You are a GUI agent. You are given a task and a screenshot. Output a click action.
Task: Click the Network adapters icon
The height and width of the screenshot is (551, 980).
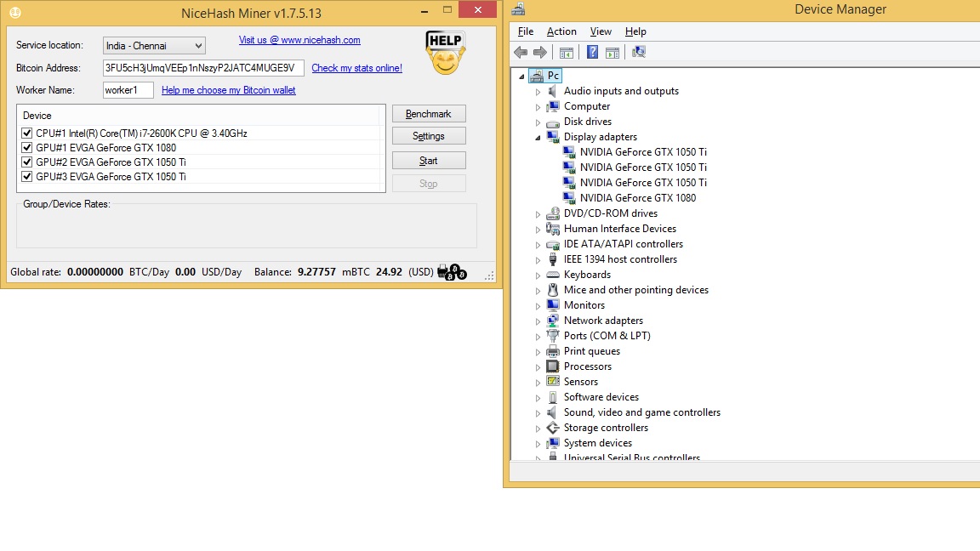pos(552,321)
